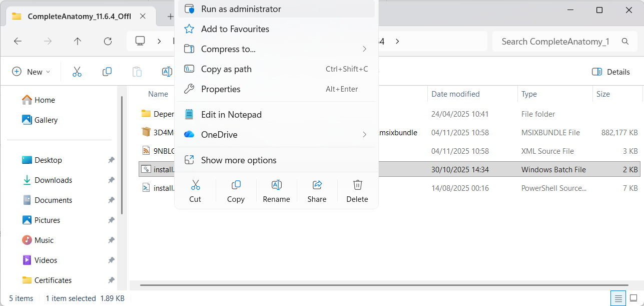Click the Up arrow navigation icon
Image resolution: width=644 pixels, height=306 pixels.
point(78,42)
